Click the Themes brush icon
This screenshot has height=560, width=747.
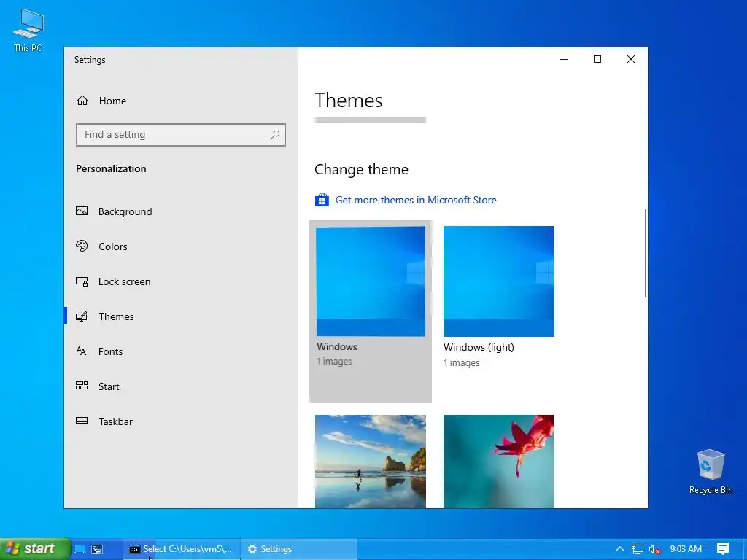pyautogui.click(x=82, y=316)
